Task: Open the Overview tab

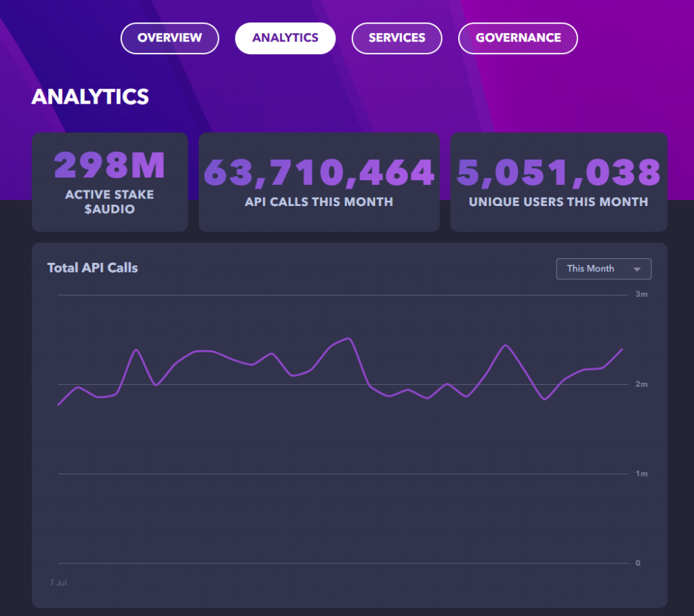Action: tap(169, 38)
